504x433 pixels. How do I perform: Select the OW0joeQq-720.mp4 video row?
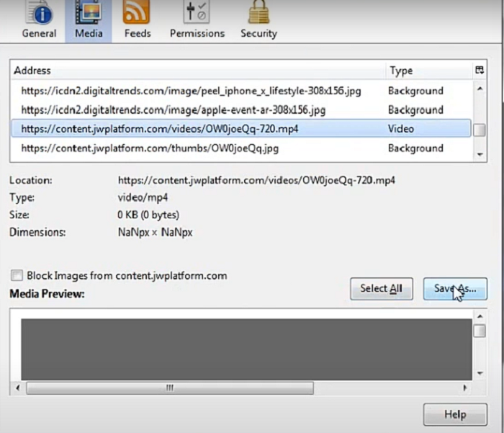click(x=241, y=129)
